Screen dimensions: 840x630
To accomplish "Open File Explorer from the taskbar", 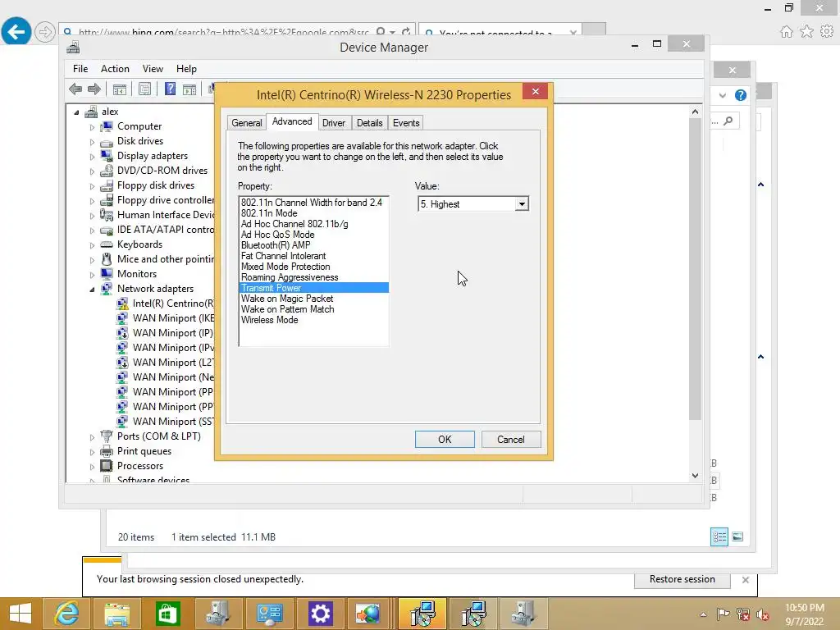I will pyautogui.click(x=116, y=614).
